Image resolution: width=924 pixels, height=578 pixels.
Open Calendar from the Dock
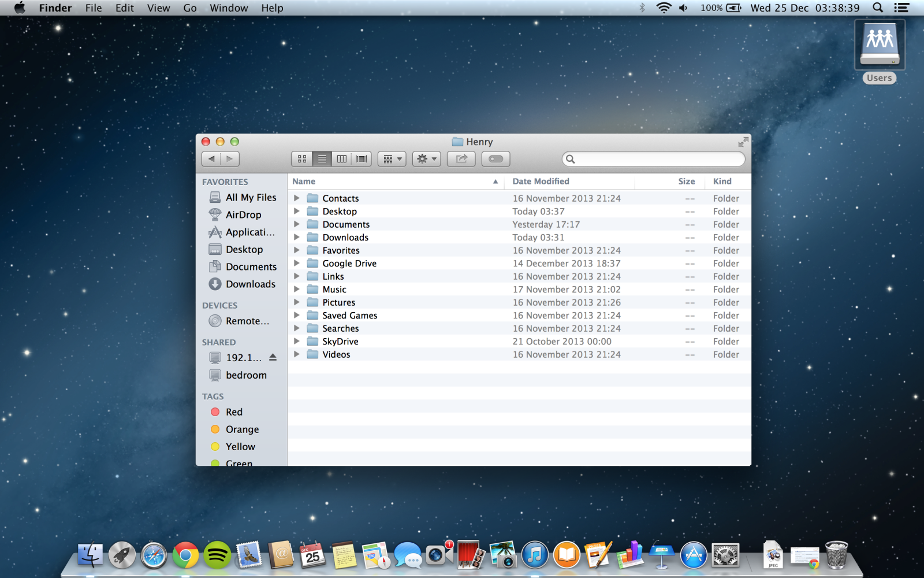click(312, 555)
